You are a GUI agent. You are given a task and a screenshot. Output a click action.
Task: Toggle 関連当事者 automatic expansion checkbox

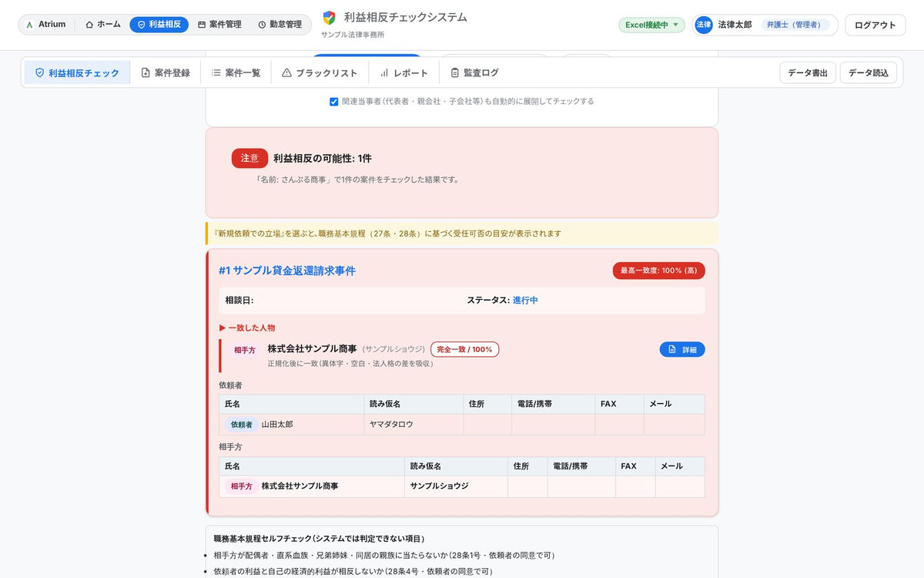(x=333, y=101)
